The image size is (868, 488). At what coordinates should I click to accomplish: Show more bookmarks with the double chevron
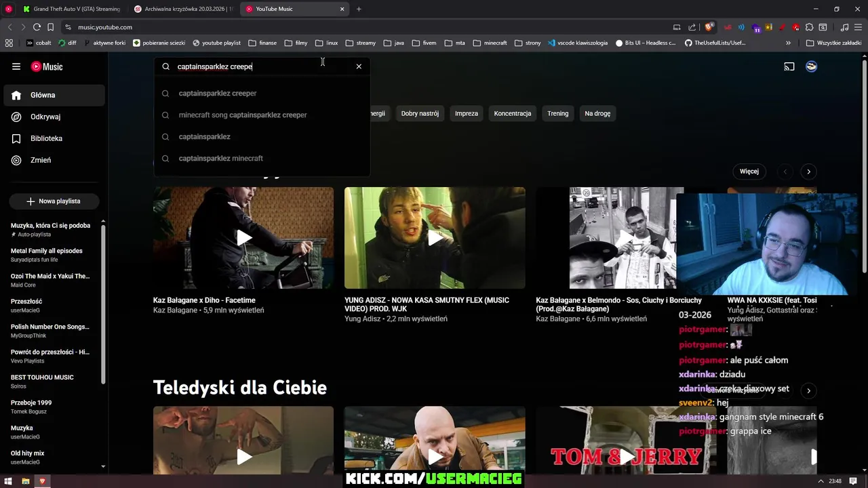click(x=788, y=43)
